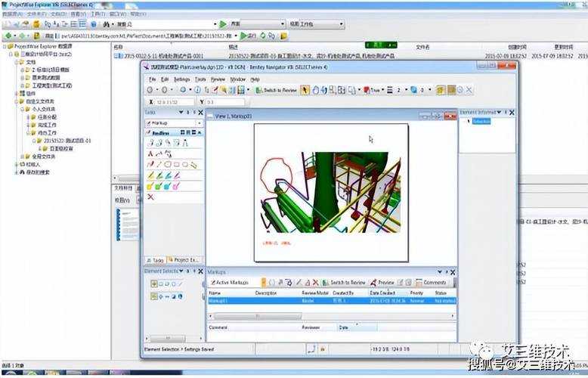588x378 pixels.
Task: Pick the red X delete tool in Redlines
Action: [x=150, y=197]
